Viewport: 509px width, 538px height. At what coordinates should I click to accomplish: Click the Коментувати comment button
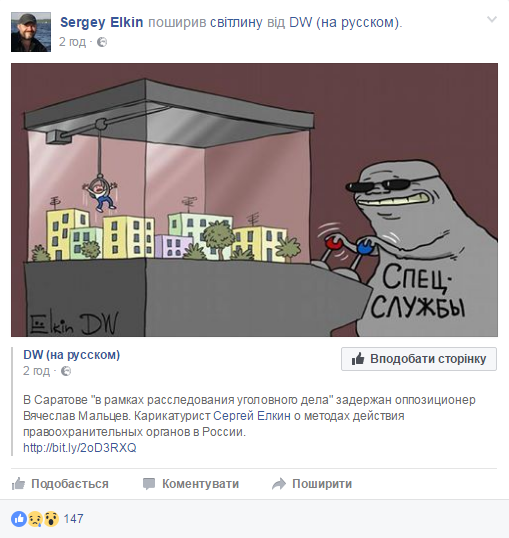pos(191,484)
